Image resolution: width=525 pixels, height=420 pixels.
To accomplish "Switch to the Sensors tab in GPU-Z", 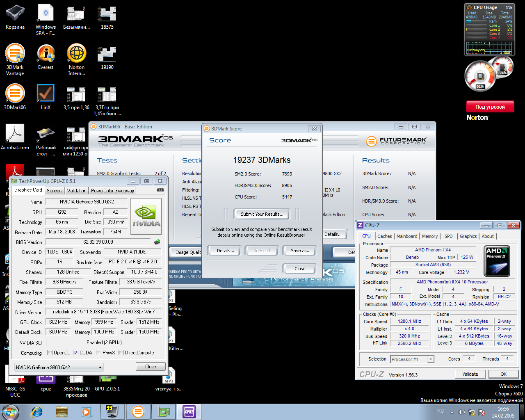I will [x=55, y=191].
